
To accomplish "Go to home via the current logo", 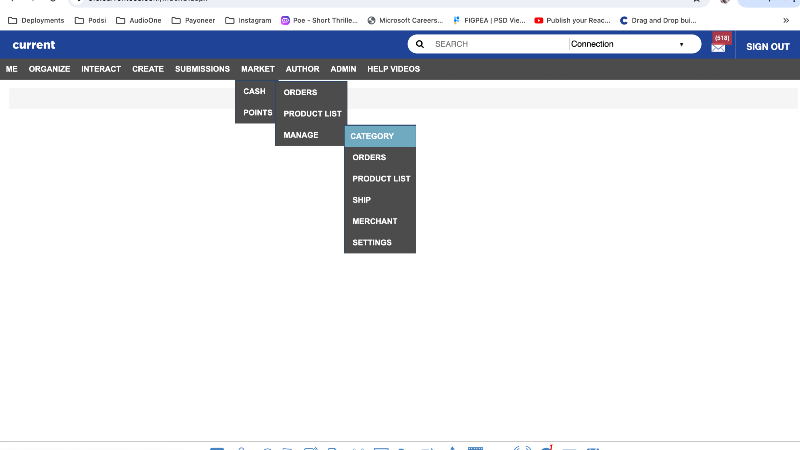I will click(x=34, y=45).
